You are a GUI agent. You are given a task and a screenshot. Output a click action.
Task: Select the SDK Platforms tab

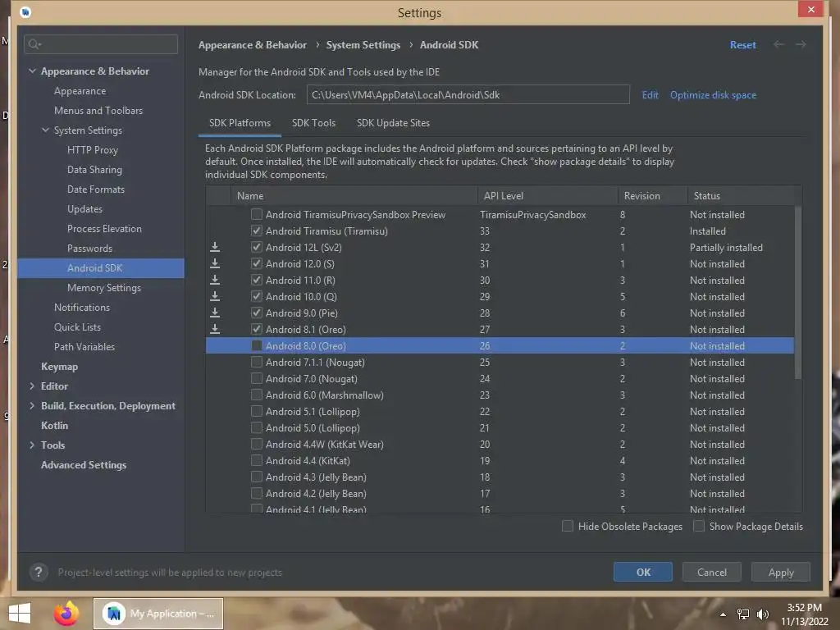240,123
